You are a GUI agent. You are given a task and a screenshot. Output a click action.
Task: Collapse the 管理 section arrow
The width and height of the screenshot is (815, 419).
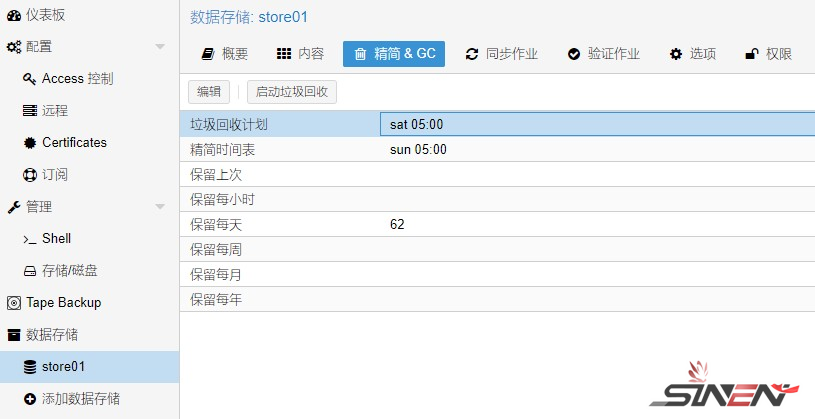click(x=160, y=207)
